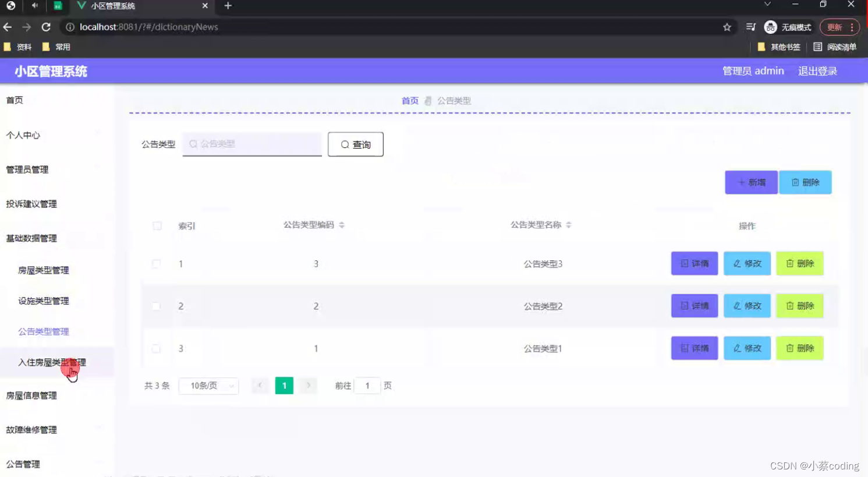Click the sort arrows on 公告类型名称 column
The height and width of the screenshot is (477, 868).
(x=568, y=224)
